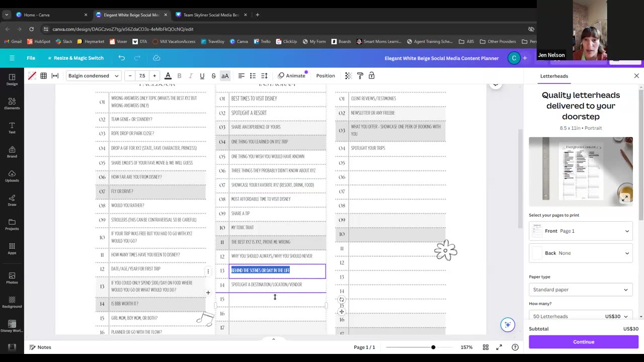This screenshot has width=644, height=362.
Task: Toggle underline formatting
Action: (202, 75)
